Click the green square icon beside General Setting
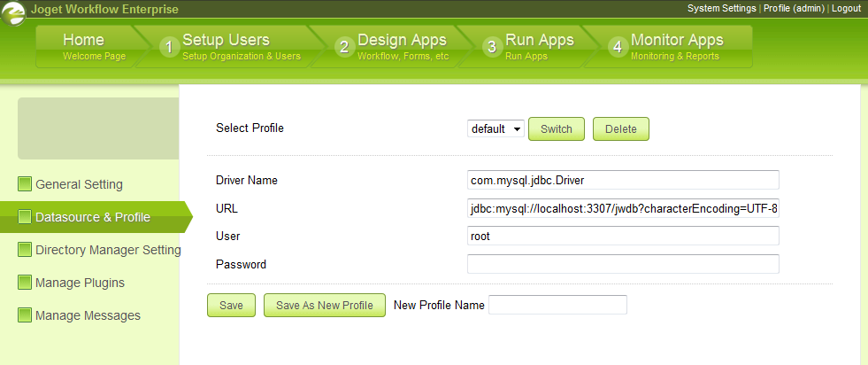This screenshot has width=868, height=365. pyautogui.click(x=25, y=184)
